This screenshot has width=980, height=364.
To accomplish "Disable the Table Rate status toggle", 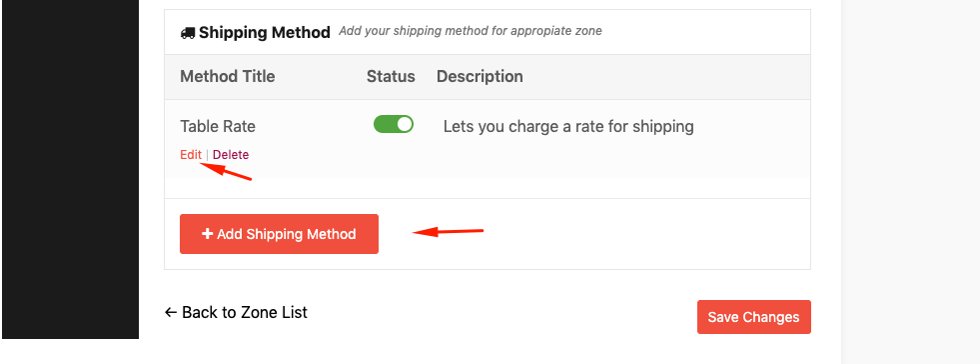I will [394, 124].
